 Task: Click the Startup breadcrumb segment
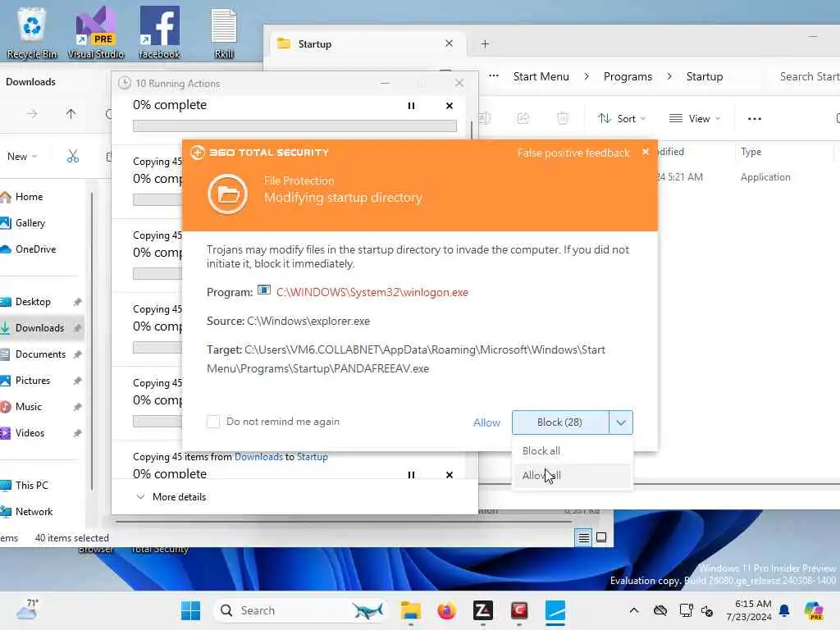pyautogui.click(x=705, y=76)
